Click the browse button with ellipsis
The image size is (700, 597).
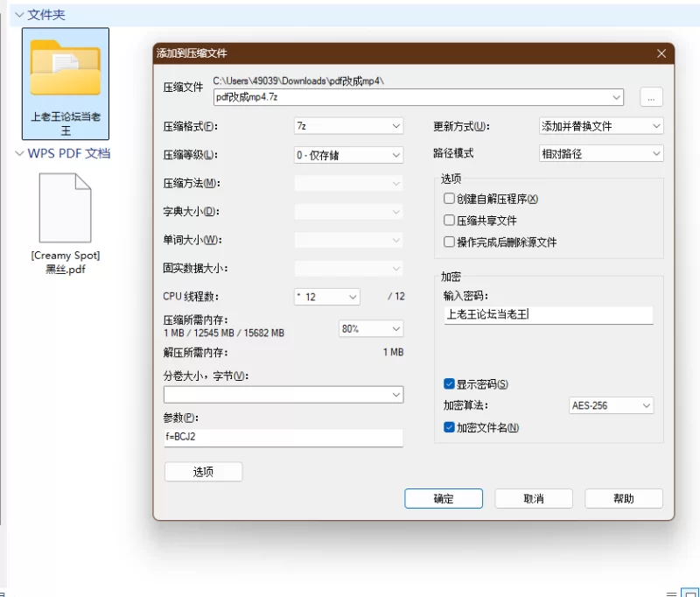[x=651, y=97]
